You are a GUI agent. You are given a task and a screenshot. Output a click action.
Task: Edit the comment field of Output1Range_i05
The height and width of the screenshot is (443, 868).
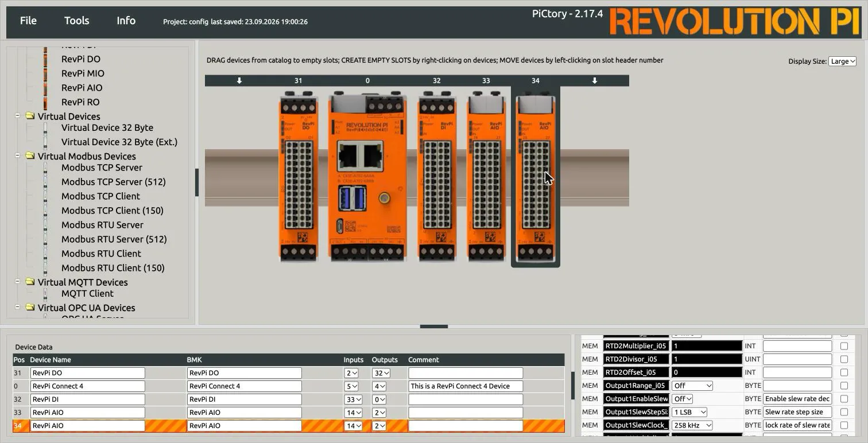click(x=797, y=386)
